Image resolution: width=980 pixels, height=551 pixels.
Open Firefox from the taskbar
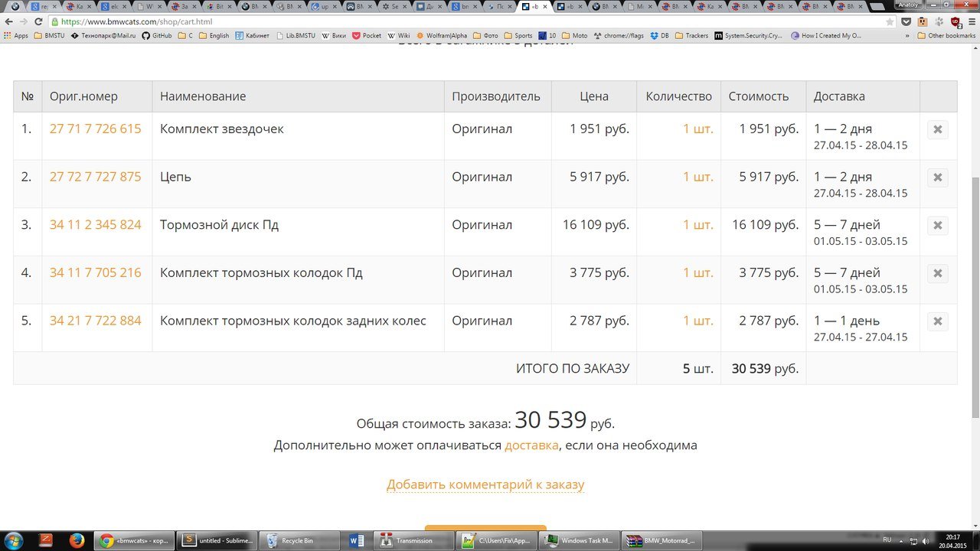(77, 540)
